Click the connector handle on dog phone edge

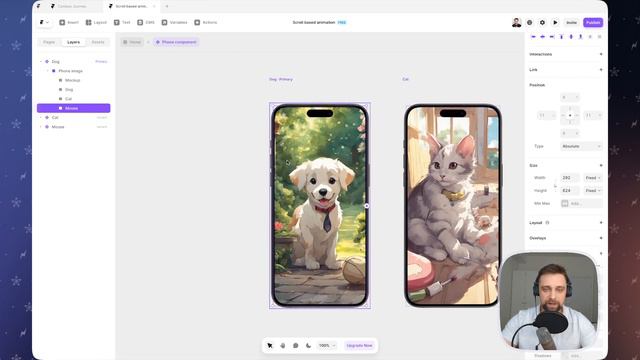(x=367, y=206)
